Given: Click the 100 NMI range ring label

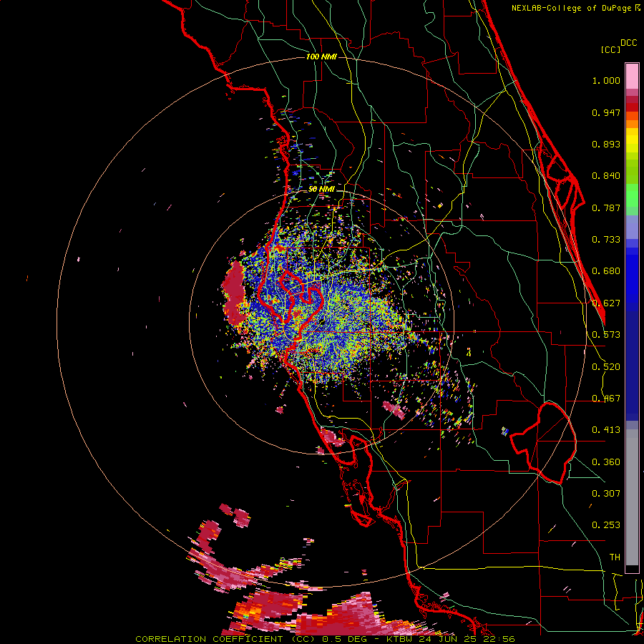Looking at the screenshot, I should click(321, 57).
